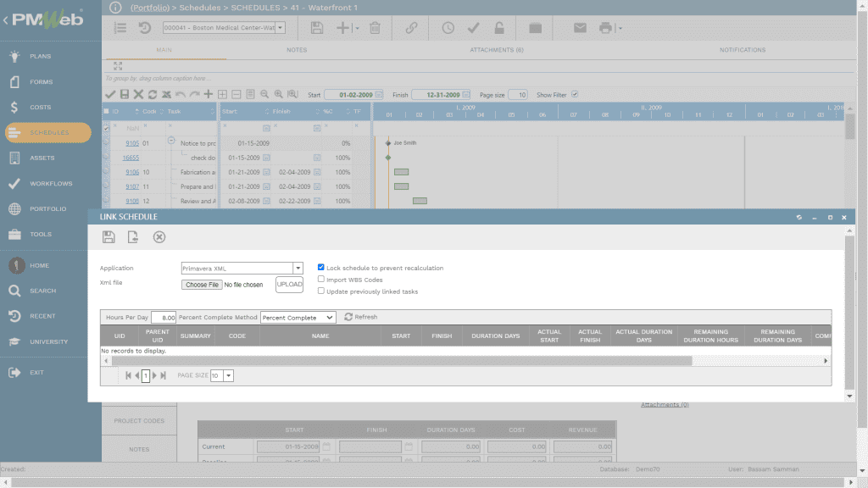This screenshot has width=868, height=488.
Task: Click the link chain icon in main toolbar
Action: (x=411, y=28)
